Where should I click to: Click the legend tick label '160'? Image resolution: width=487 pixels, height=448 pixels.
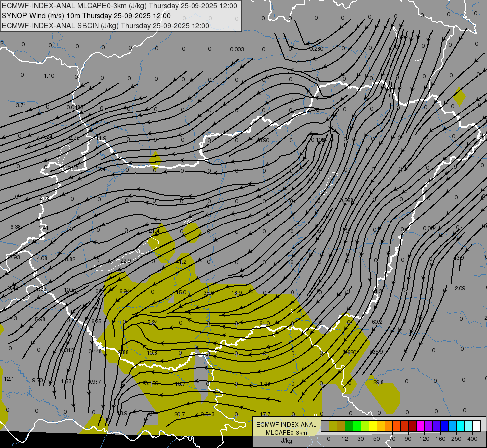440,439
